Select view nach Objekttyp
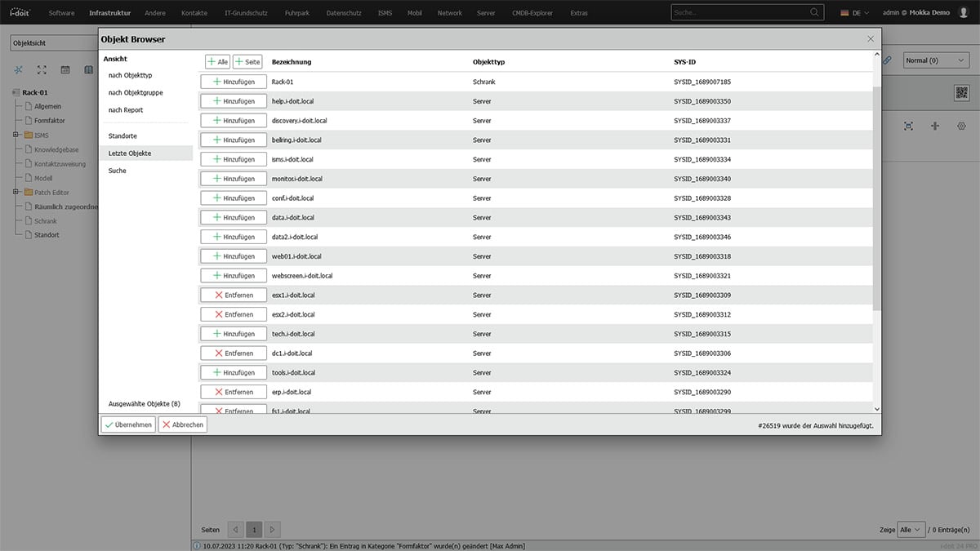 [130, 75]
